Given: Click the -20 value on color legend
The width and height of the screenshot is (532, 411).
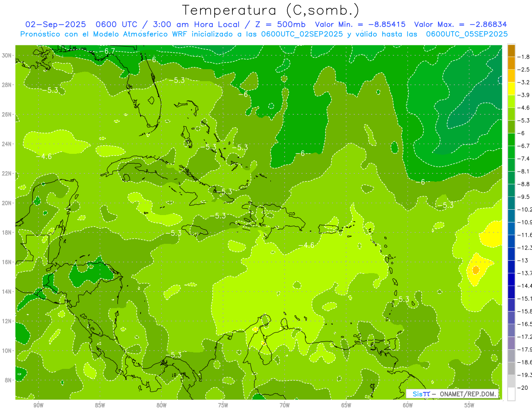Looking at the screenshot, I should [x=524, y=388].
